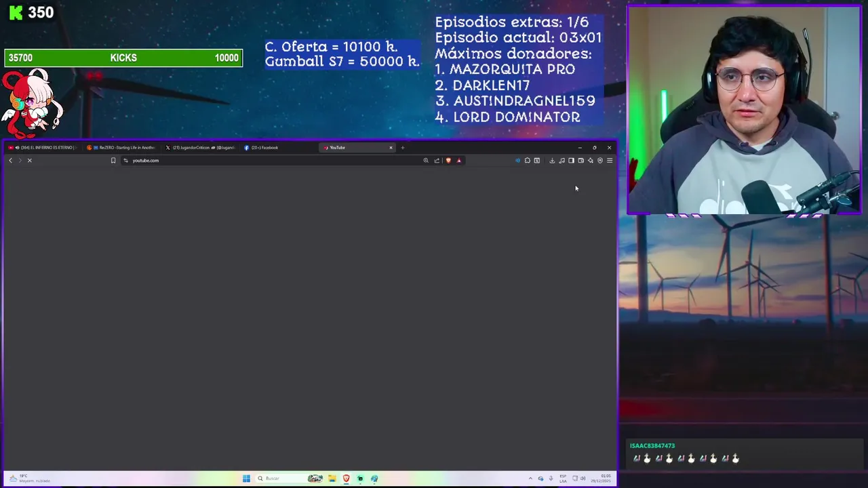Switch to the EL INFIERNO ES ETERNO tab
This screenshot has height=488, width=868.
(43, 148)
